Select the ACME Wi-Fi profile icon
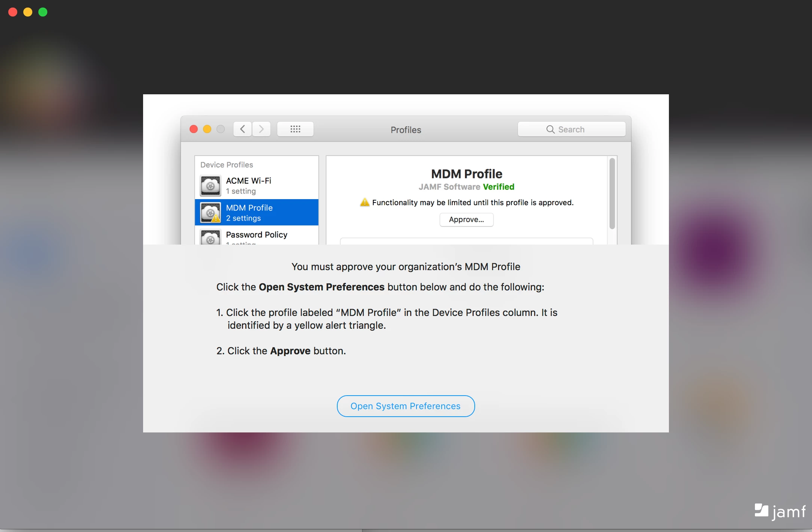 (x=210, y=186)
